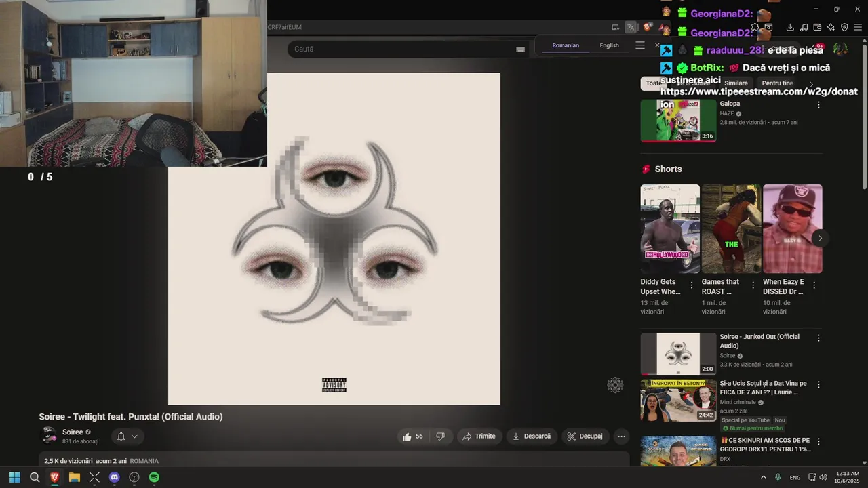Open OBS Studio from taskbar
The image size is (868, 488).
click(x=134, y=477)
